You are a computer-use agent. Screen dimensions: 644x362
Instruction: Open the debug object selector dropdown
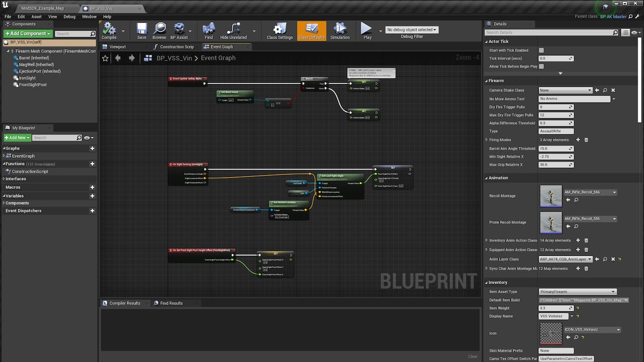412,30
